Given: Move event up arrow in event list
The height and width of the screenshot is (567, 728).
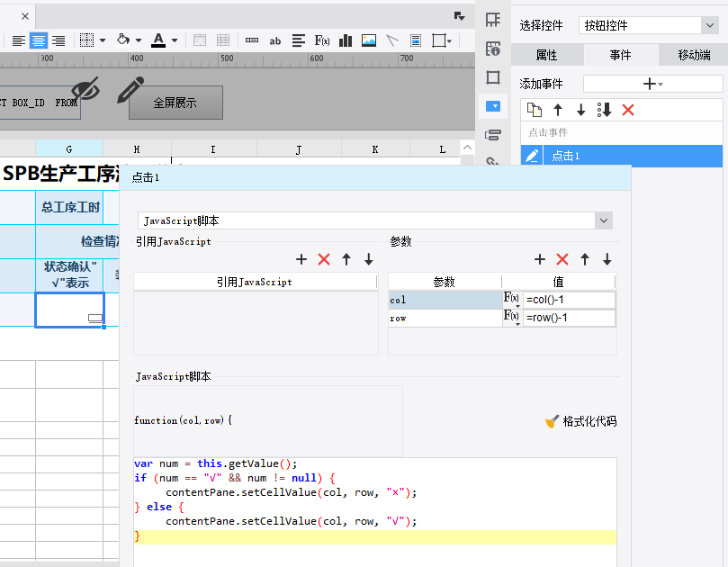Looking at the screenshot, I should pos(558,110).
